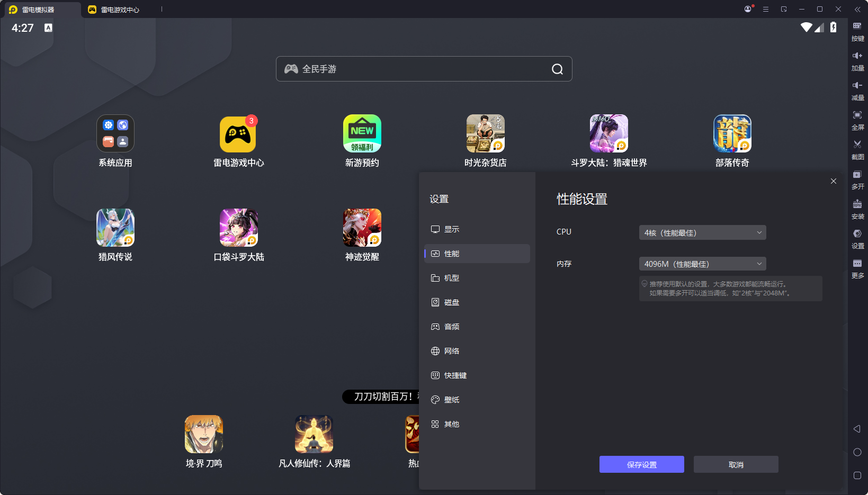Open the 按键 keymapping tool
Image resolution: width=868 pixels, height=495 pixels.
coord(857,31)
